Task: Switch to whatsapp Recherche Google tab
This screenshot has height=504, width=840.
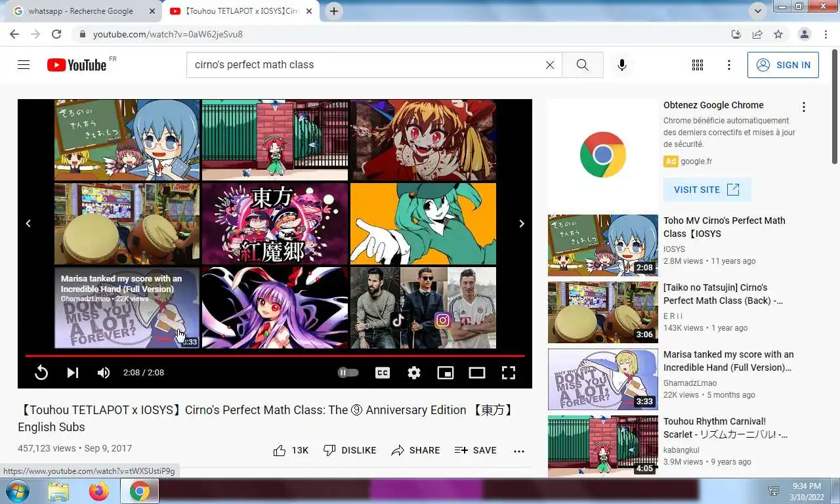Action: pos(80,11)
